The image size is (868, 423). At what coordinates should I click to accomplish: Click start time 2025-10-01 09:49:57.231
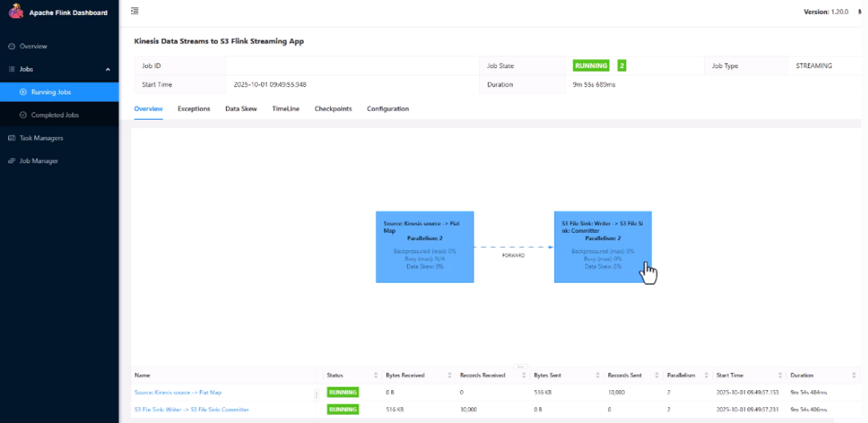pos(748,410)
